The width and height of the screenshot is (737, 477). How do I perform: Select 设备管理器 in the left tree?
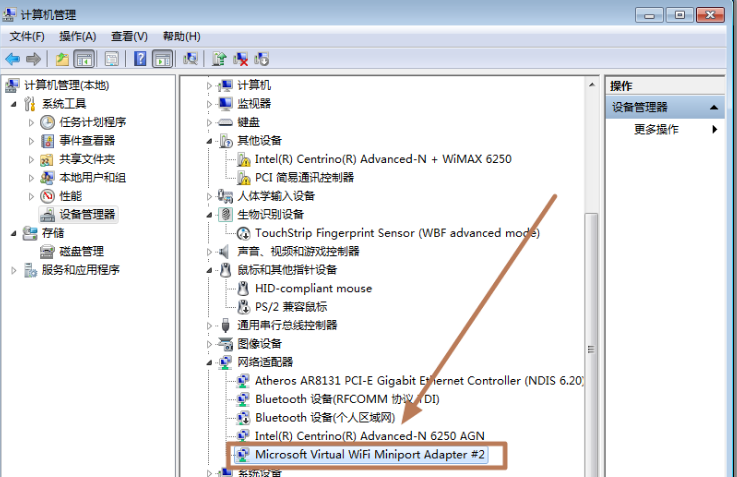pos(87,215)
